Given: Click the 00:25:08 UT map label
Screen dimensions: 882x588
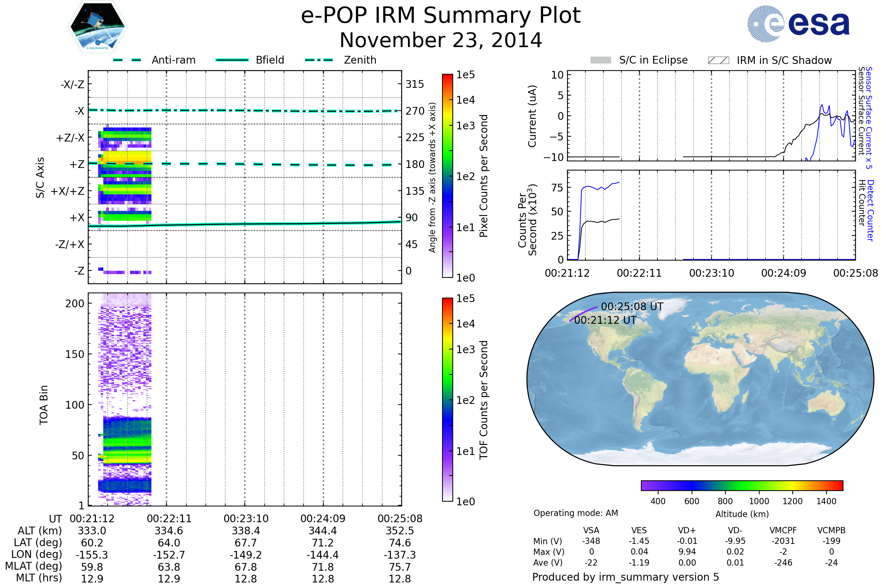Looking at the screenshot, I should 632,307.
